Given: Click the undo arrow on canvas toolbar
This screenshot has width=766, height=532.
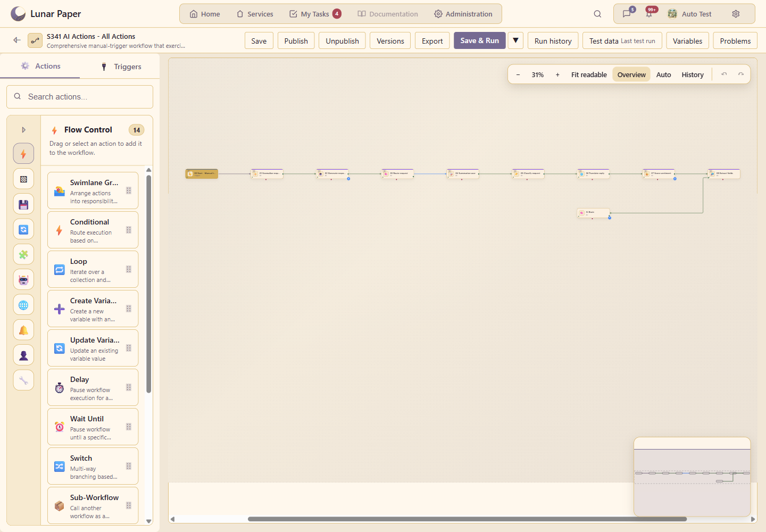Looking at the screenshot, I should point(724,74).
